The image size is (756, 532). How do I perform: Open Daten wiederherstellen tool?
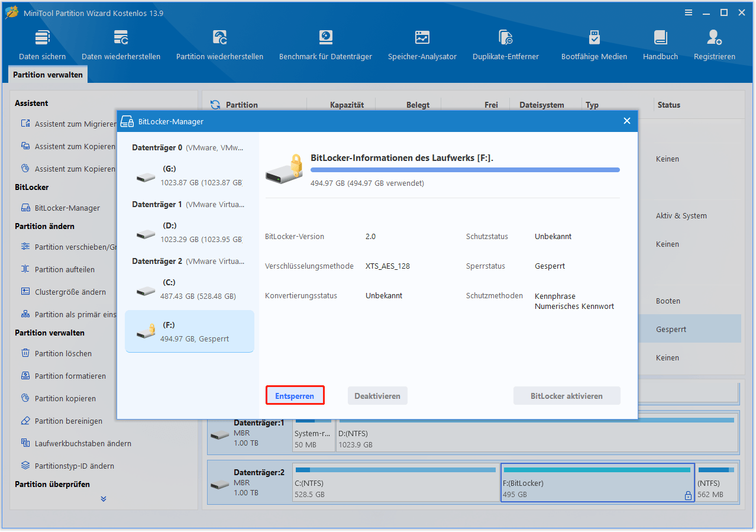pyautogui.click(x=121, y=46)
